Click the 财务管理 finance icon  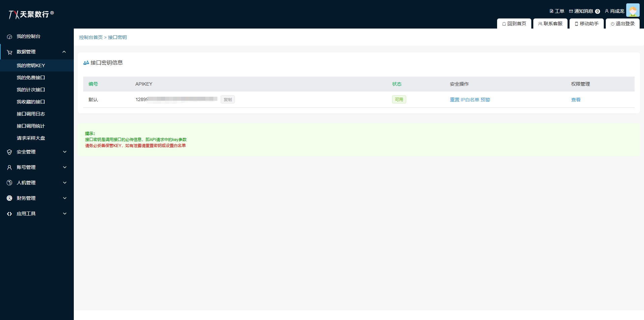pos(9,198)
